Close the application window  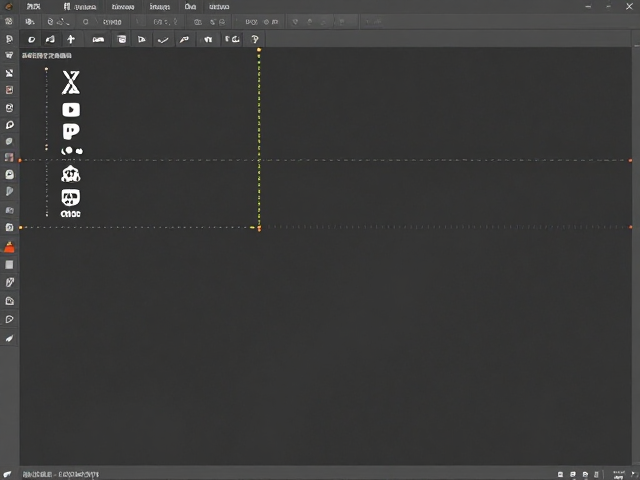click(x=629, y=7)
